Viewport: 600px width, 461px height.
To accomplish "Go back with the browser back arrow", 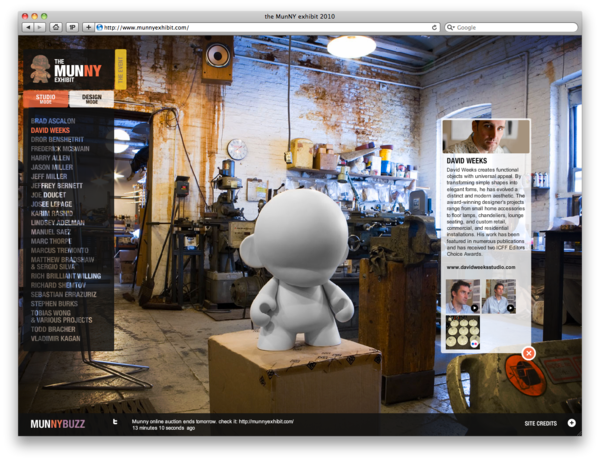I will point(28,27).
